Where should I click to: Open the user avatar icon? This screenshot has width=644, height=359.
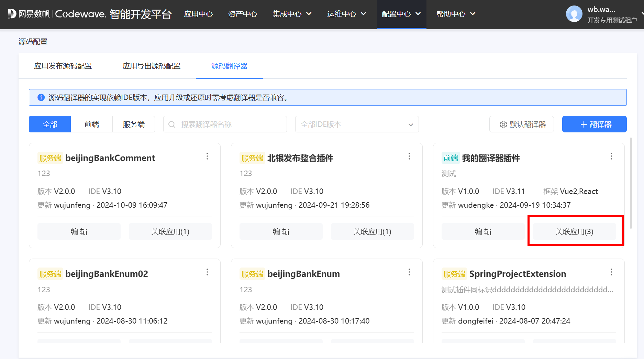coord(574,14)
